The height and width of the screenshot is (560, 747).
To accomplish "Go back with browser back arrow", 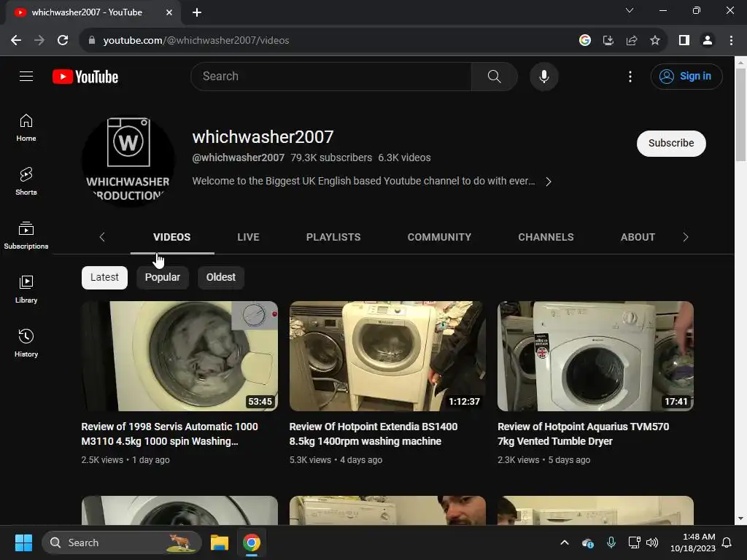I will point(16,41).
